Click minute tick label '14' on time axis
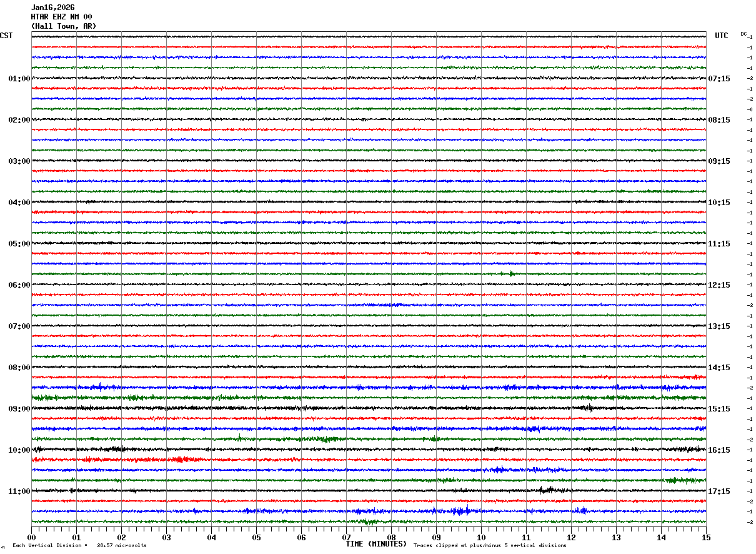The width and height of the screenshot is (756, 554). (661, 537)
